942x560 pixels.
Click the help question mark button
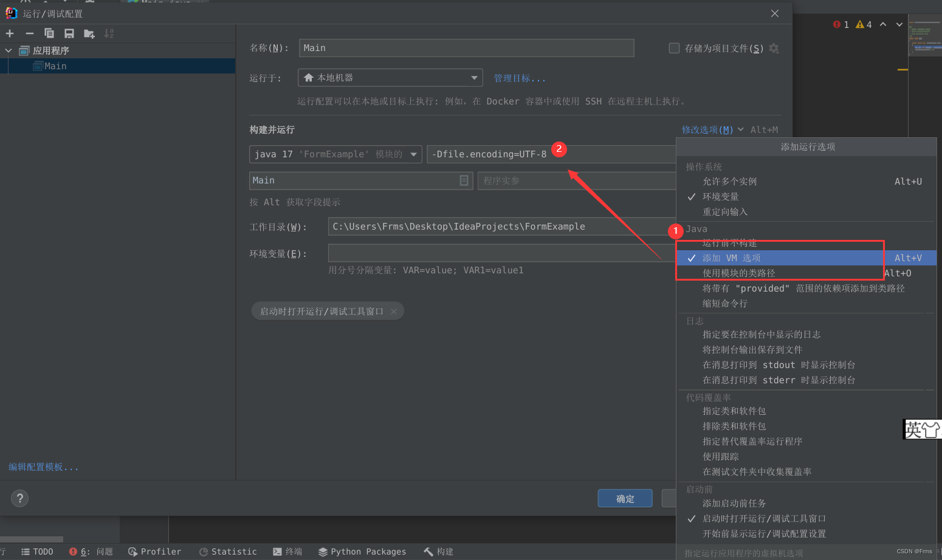[x=19, y=498]
